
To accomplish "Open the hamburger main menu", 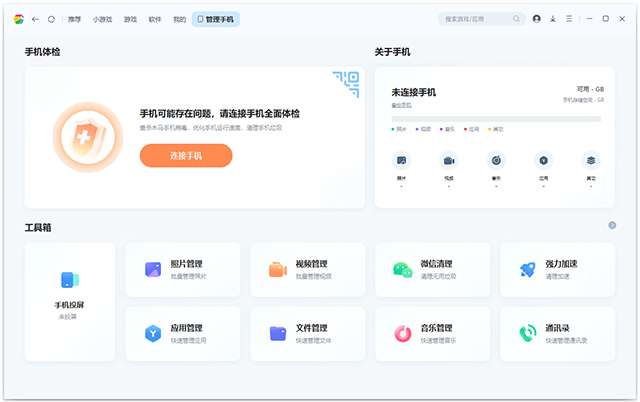I will point(569,19).
